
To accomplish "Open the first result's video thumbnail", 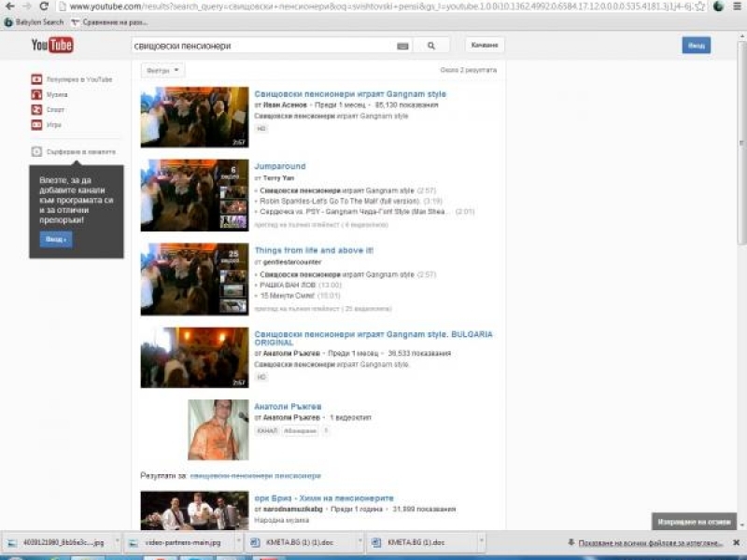I will click(194, 118).
